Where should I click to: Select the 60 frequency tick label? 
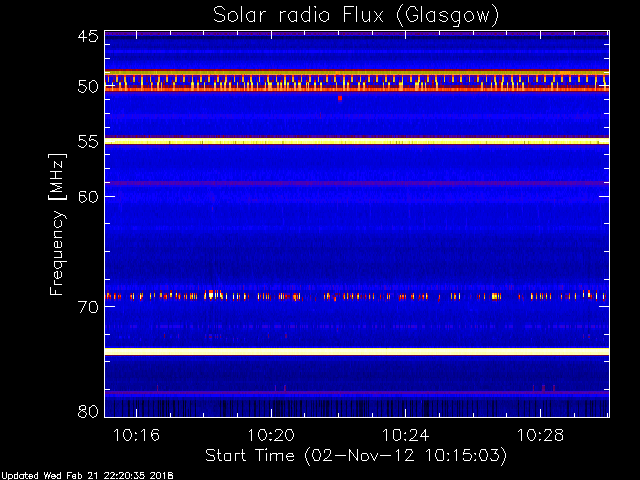[88, 197]
